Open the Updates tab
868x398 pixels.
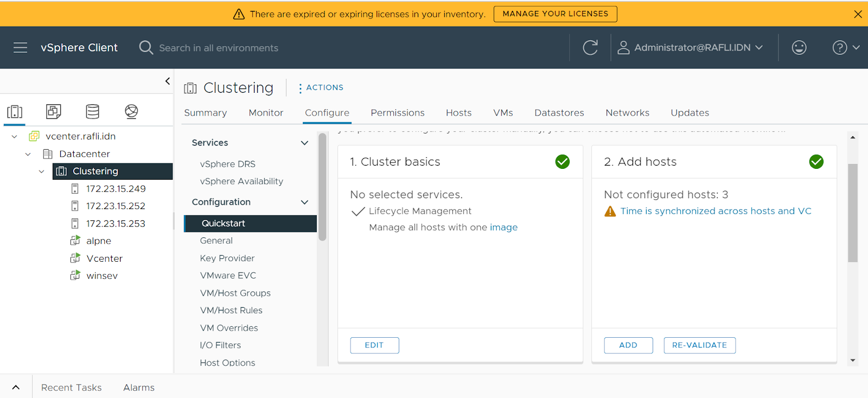coord(690,112)
